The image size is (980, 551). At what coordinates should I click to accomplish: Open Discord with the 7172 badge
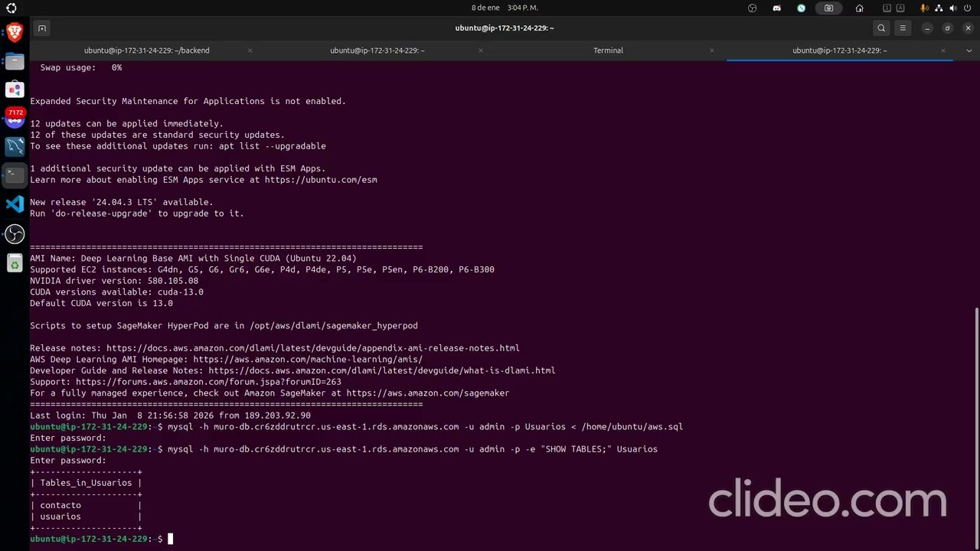pos(15,118)
